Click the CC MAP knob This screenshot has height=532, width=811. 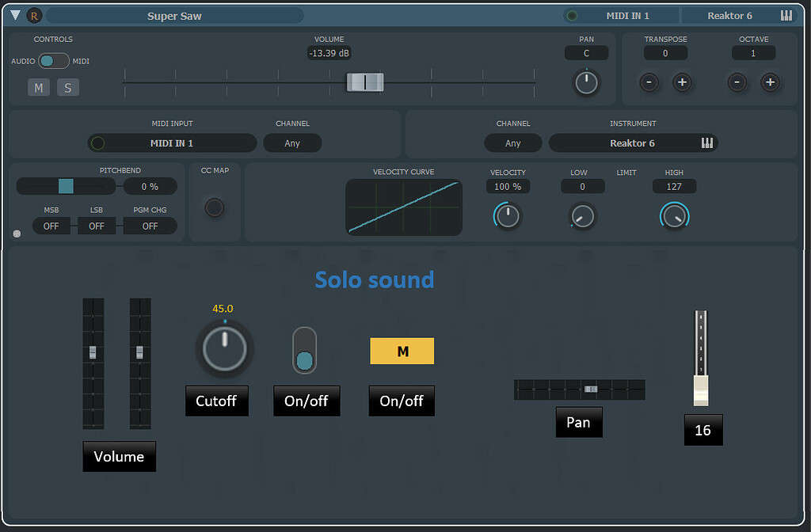pos(214,207)
